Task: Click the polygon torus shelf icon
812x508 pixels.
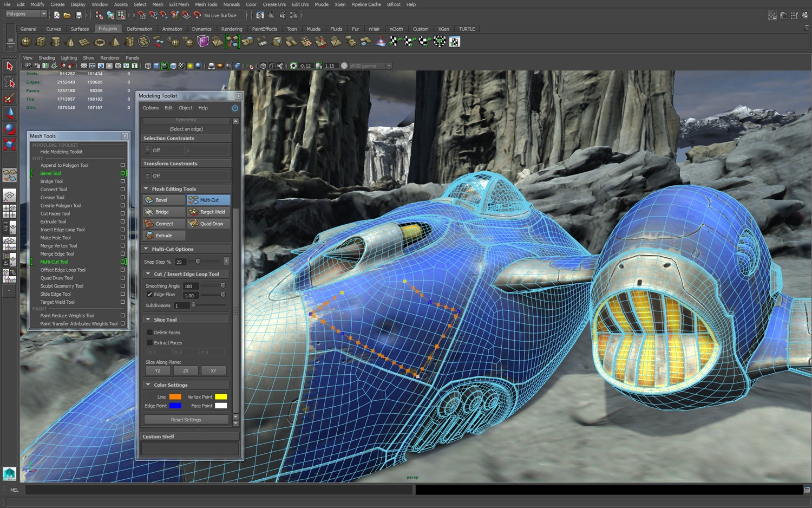Action: click(x=100, y=42)
